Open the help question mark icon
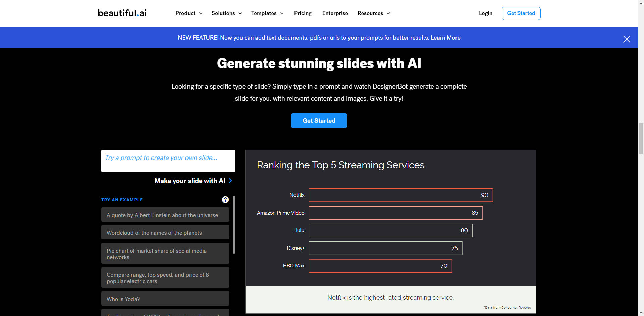 (225, 200)
